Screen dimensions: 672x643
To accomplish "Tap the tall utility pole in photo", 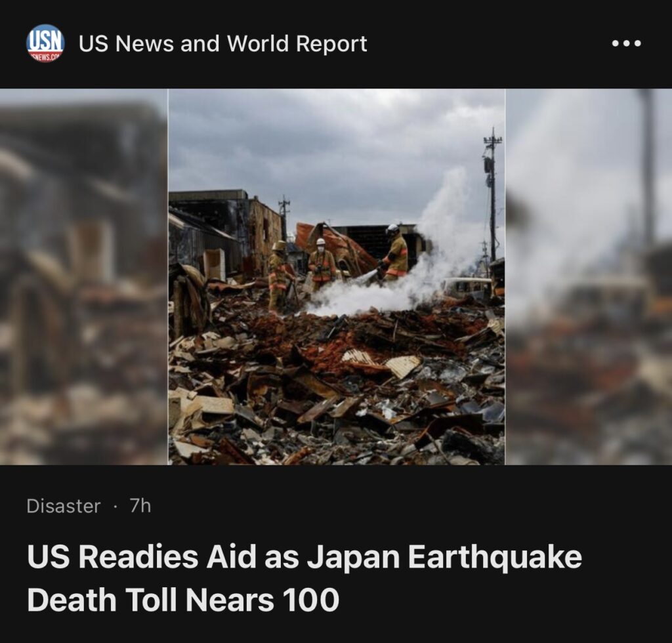I will [492, 197].
